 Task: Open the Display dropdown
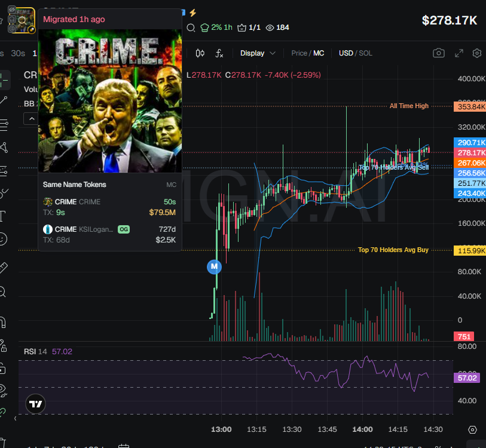click(258, 53)
